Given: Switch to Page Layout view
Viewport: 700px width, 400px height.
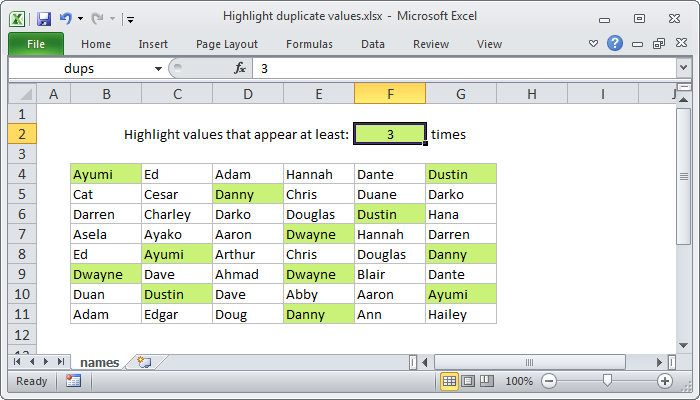Looking at the screenshot, I should [468, 381].
